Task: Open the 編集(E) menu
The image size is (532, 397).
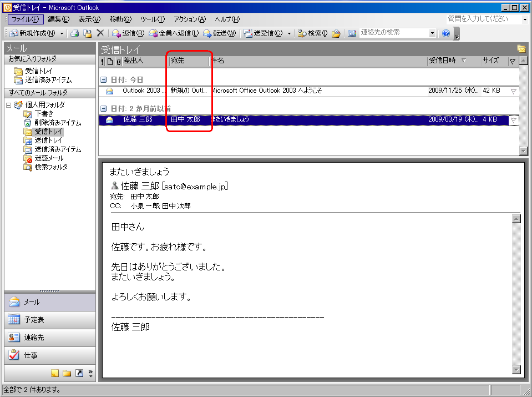Action: pyautogui.click(x=59, y=19)
